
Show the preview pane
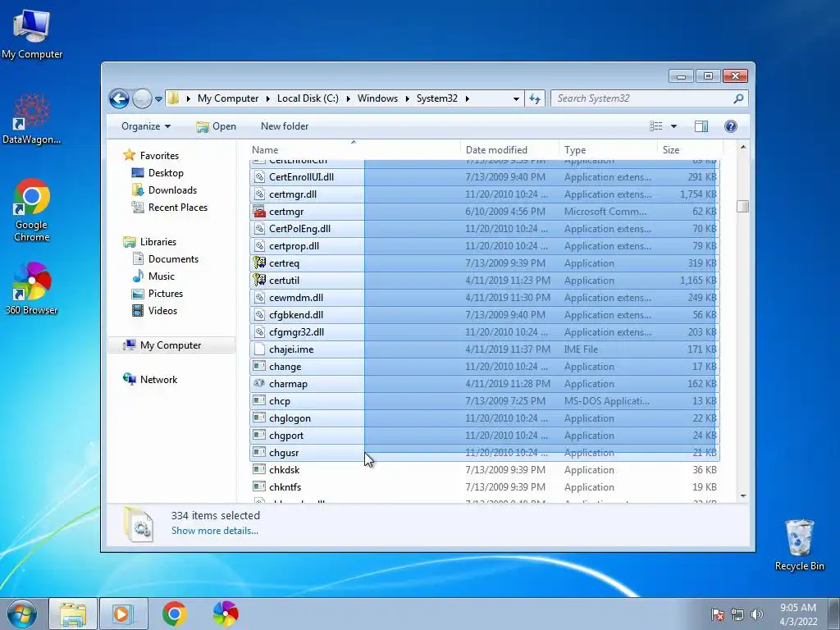coord(701,126)
